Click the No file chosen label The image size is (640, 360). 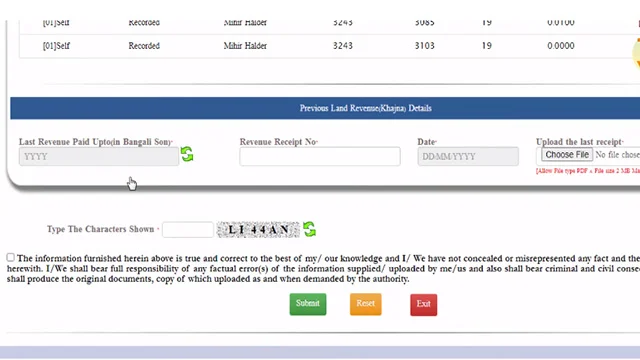(617, 155)
